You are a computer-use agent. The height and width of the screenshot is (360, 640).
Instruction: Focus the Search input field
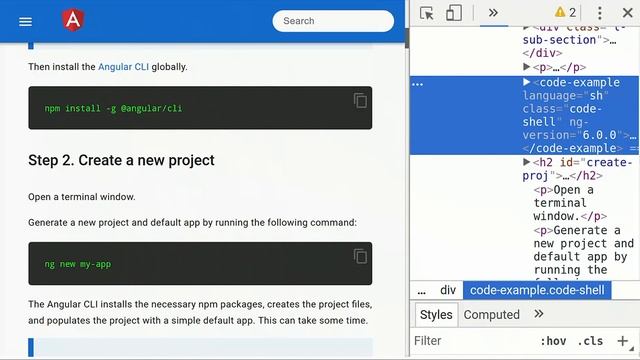(x=333, y=21)
